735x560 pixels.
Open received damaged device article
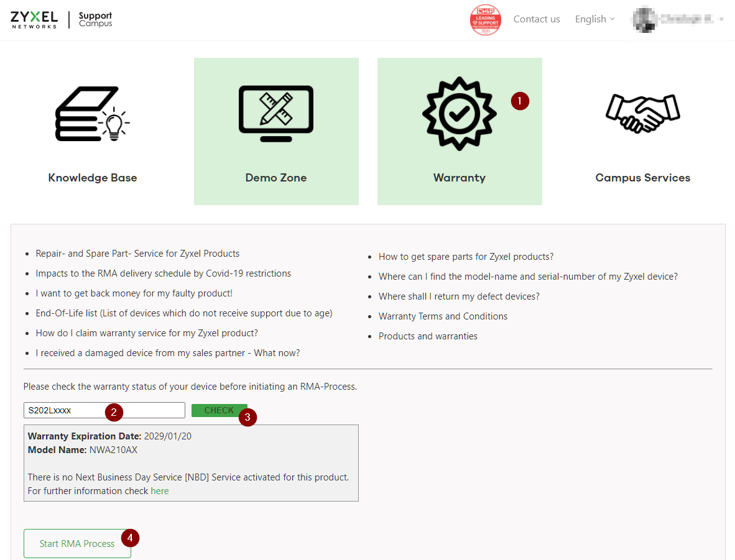coord(168,353)
